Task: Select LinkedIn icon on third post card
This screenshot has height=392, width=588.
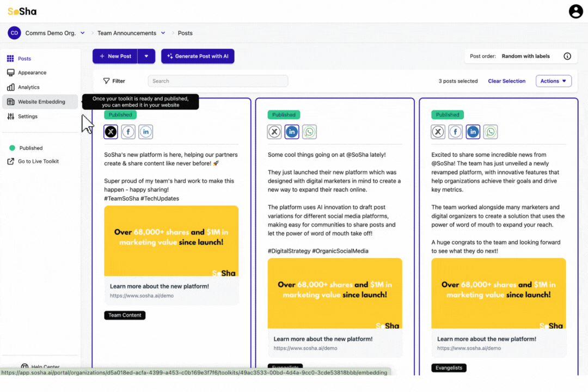Action: (x=473, y=132)
